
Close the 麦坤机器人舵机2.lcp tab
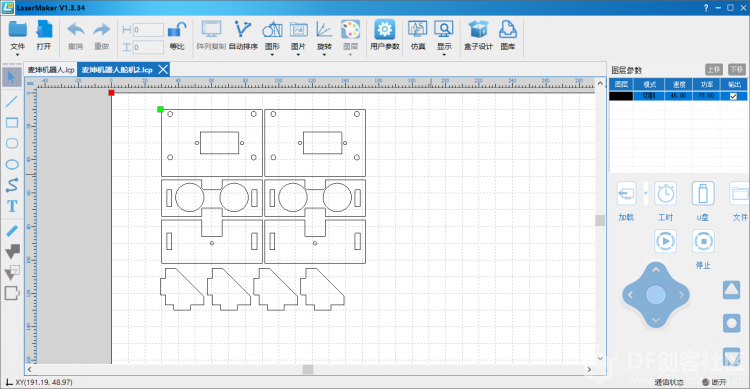click(163, 69)
